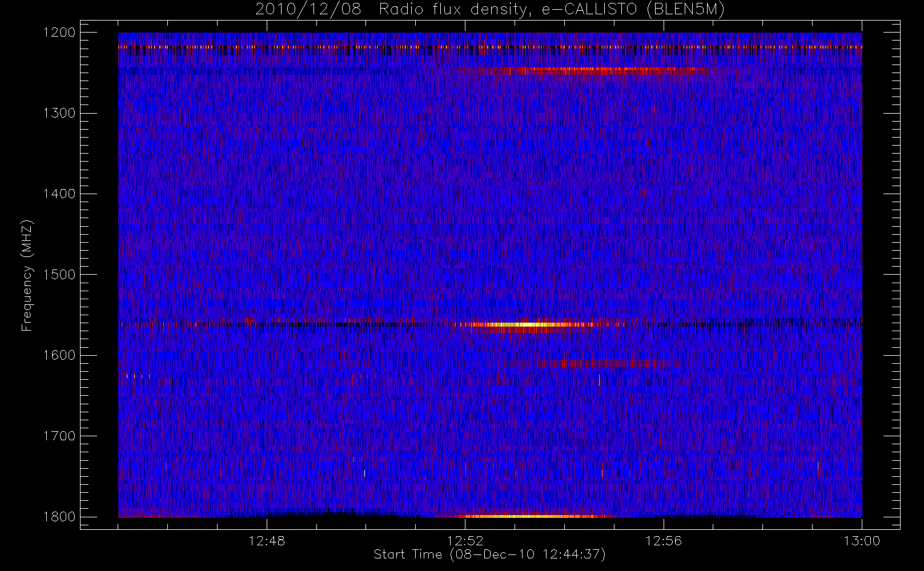Click the "1400" frequency axis label
The image size is (924, 571).
59,194
